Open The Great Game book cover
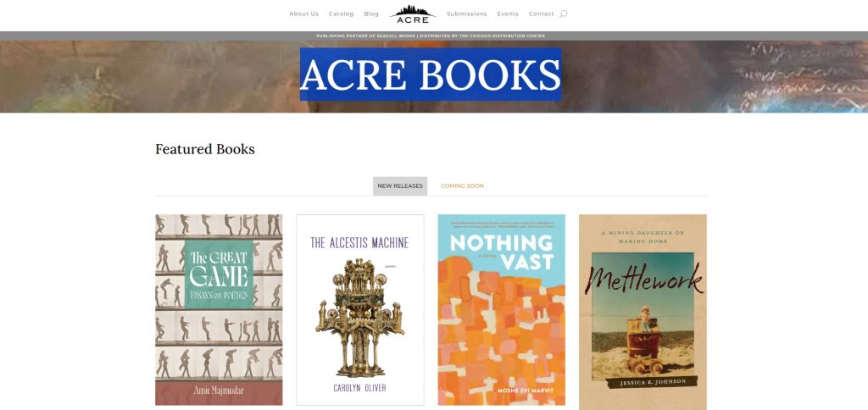868x410 pixels. (x=219, y=310)
